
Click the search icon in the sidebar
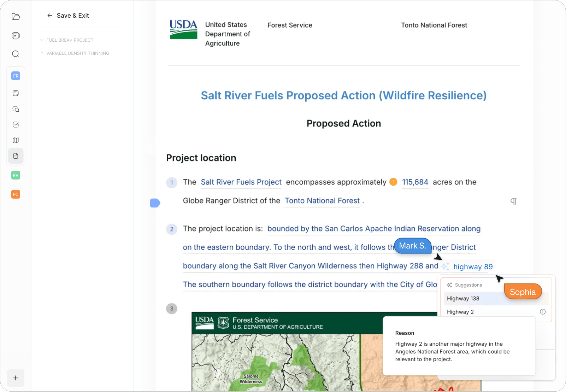(16, 54)
